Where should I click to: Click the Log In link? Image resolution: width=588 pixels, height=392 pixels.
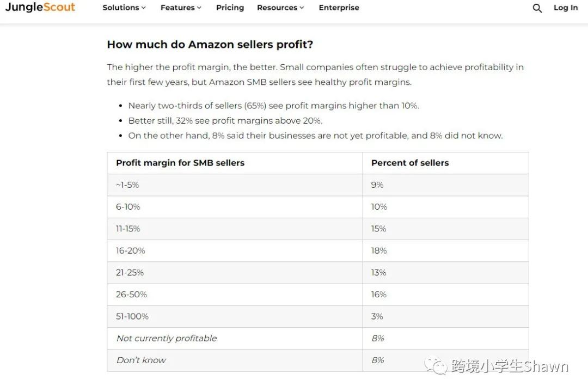click(x=566, y=8)
